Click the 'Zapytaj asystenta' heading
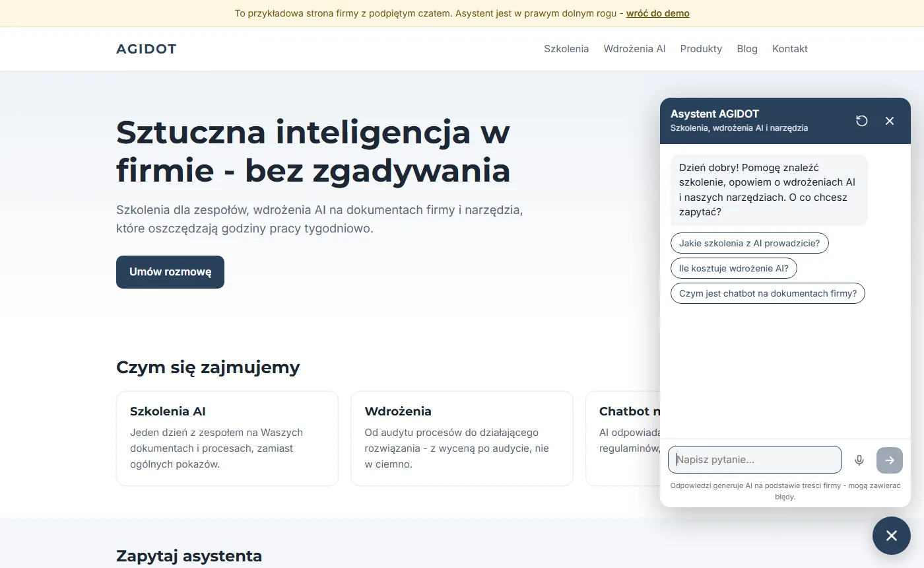The width and height of the screenshot is (924, 568). [x=189, y=556]
